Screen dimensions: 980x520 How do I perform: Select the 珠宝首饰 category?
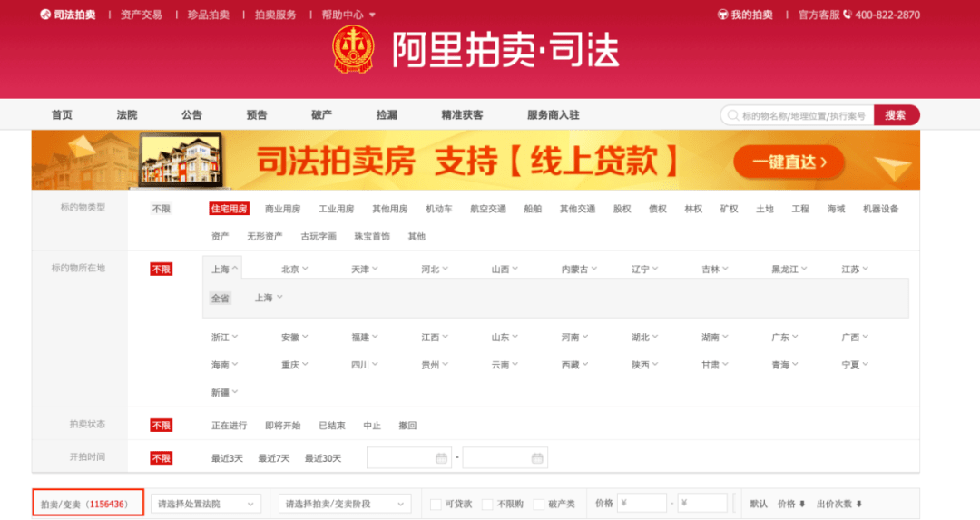point(372,236)
